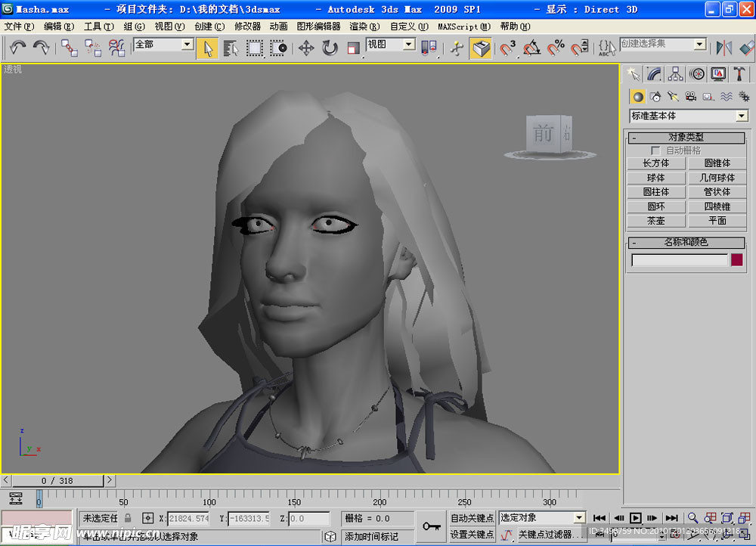
Task: Select the Move tool in toolbar
Action: tap(306, 48)
